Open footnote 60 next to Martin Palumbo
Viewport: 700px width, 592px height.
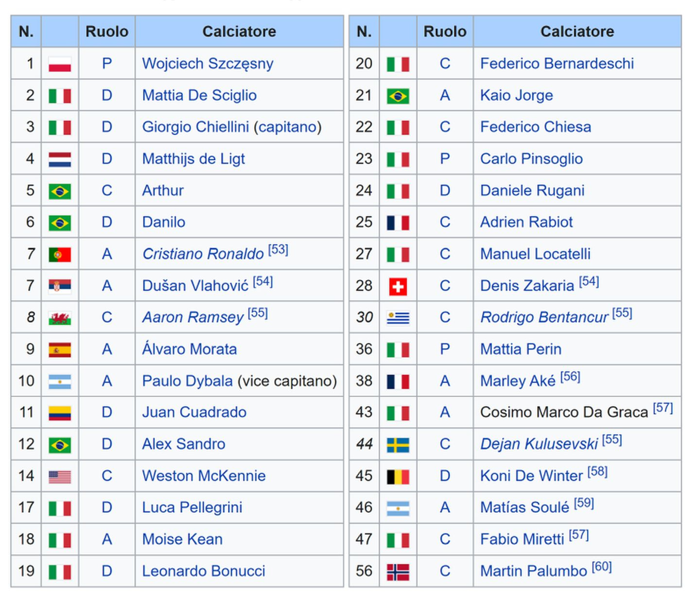tap(601, 567)
